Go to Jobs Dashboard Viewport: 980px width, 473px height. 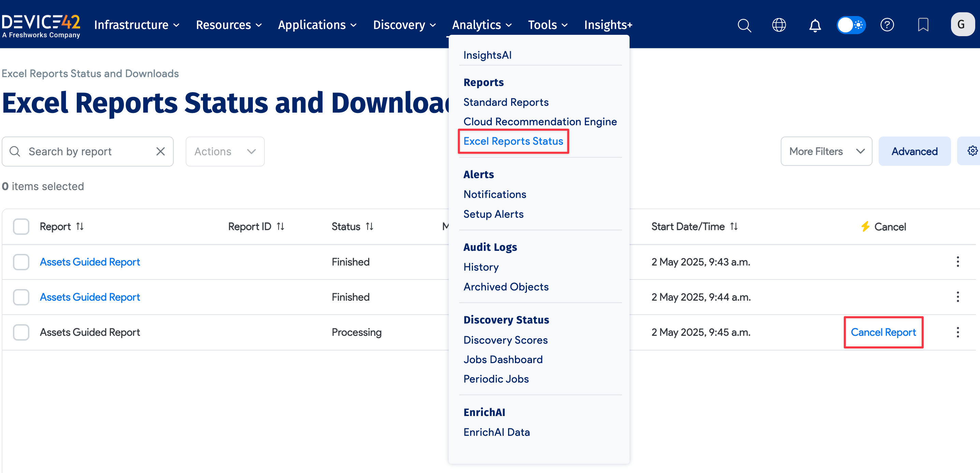pyautogui.click(x=503, y=360)
